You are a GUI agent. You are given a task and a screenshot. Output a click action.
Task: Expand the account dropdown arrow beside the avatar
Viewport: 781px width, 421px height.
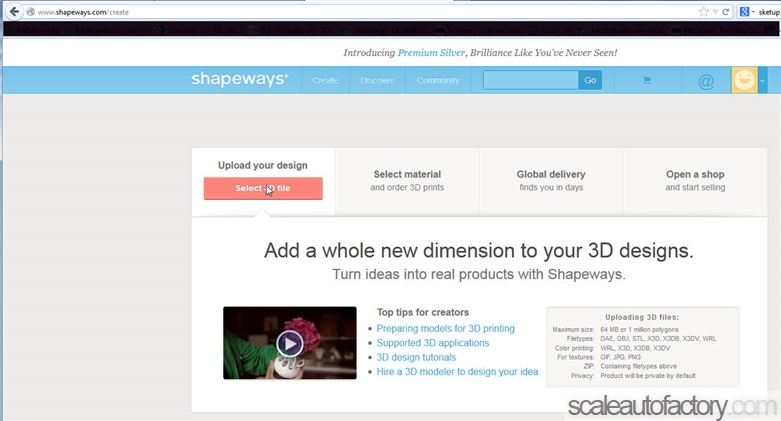(x=762, y=80)
